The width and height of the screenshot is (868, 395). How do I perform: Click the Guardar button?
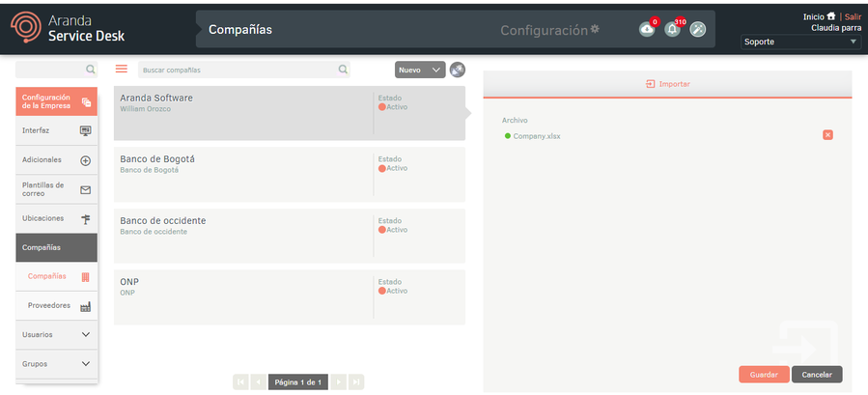(x=764, y=375)
